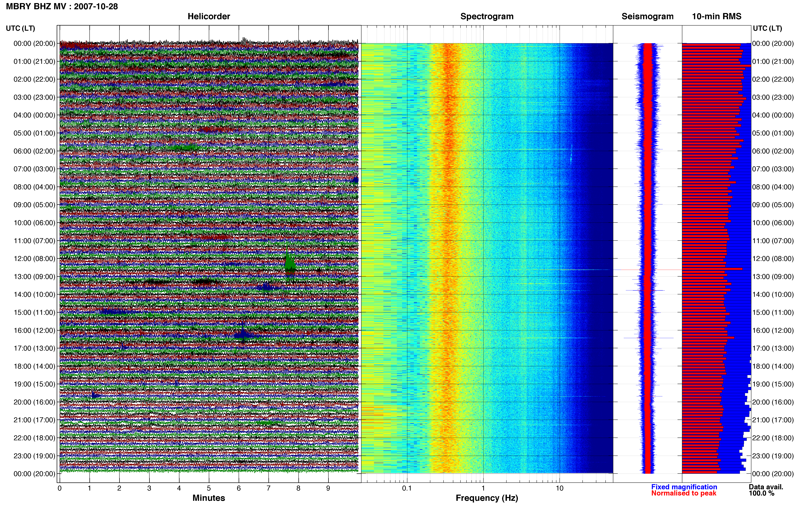Click the 'Fixed magnification' legend text
The image size is (812, 508).
[x=684, y=487]
